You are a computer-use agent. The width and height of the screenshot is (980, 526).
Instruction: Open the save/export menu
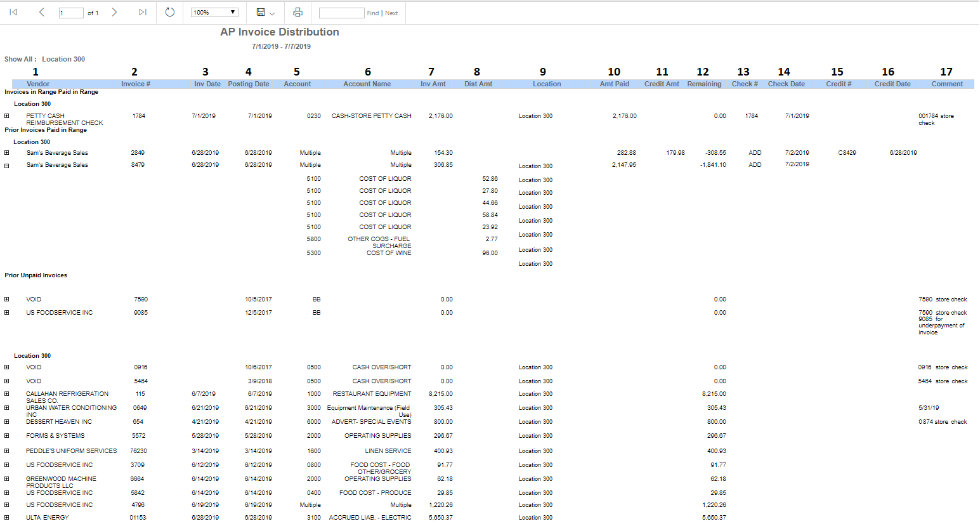[265, 12]
